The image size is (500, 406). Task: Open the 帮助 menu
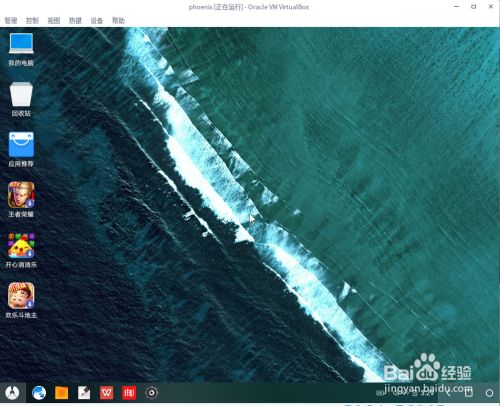(x=118, y=21)
